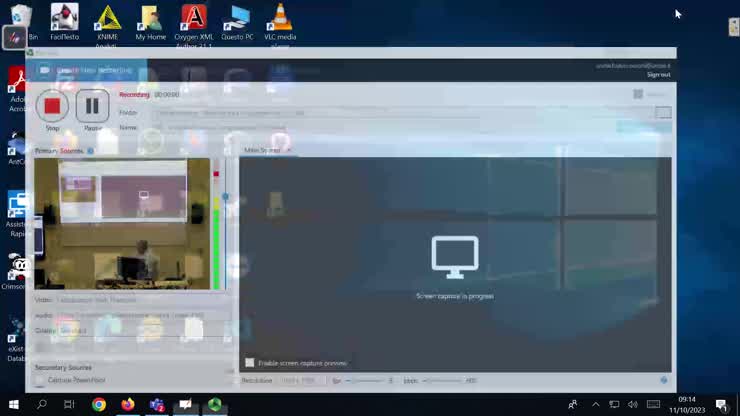Open VLC media player desktop icon
Viewport: 740px width, 416px height.
coord(280,24)
